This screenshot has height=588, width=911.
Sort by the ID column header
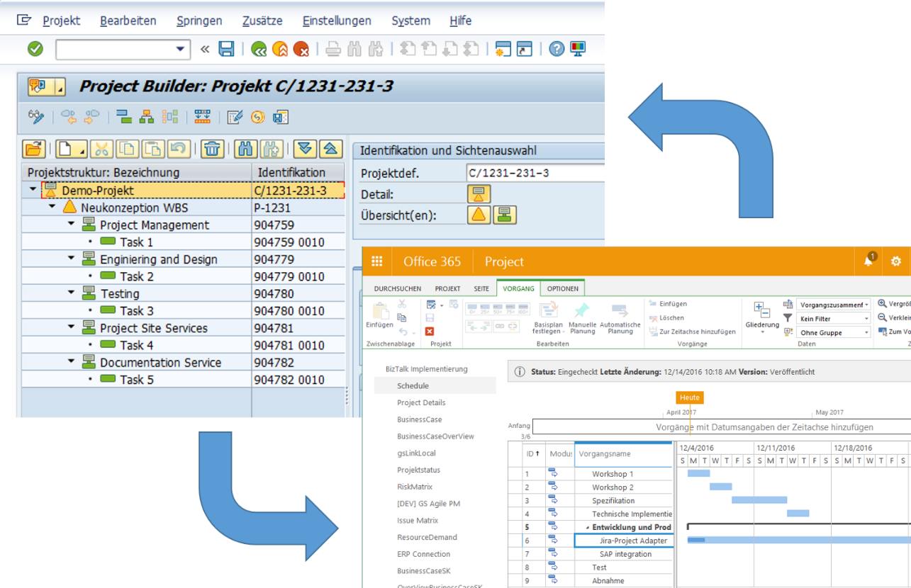532,453
